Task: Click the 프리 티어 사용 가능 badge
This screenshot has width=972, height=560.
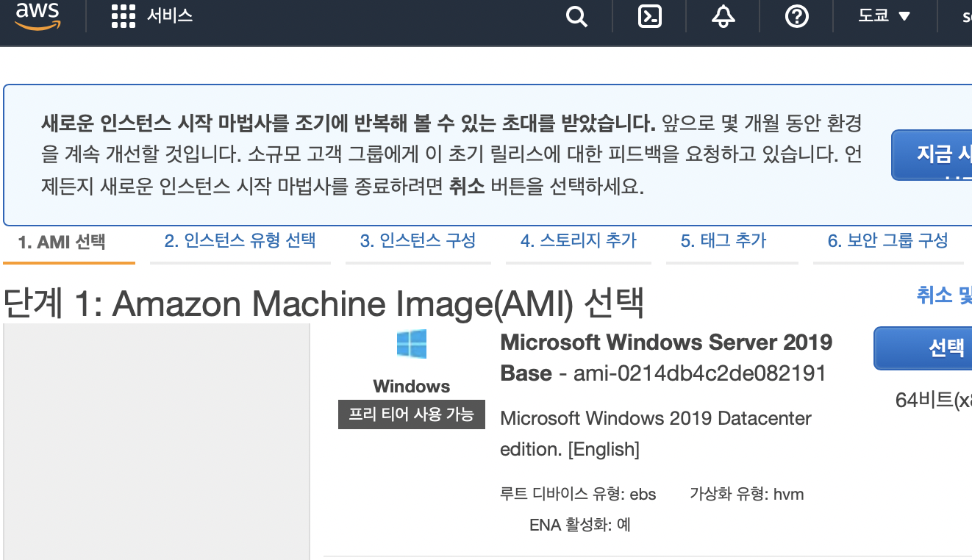Action: (x=412, y=414)
